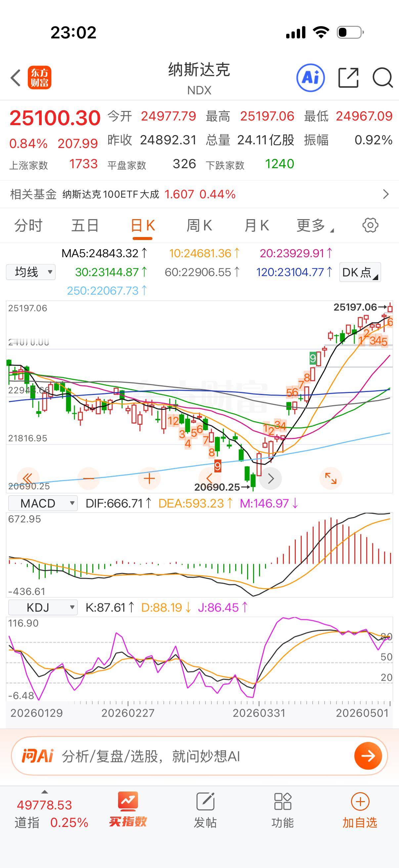Tap the battery status icon
The height and width of the screenshot is (868, 399).
350,32
